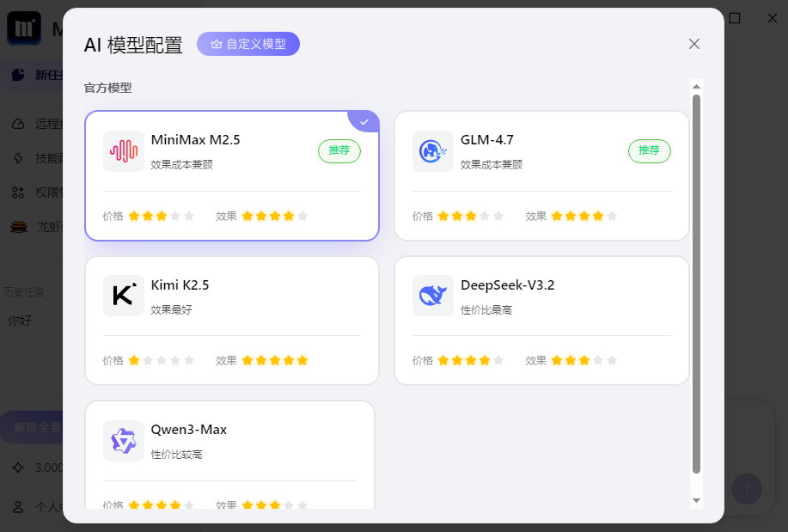Click the lightning 技能 icon in sidebar
This screenshot has width=788, height=532.
(x=18, y=158)
